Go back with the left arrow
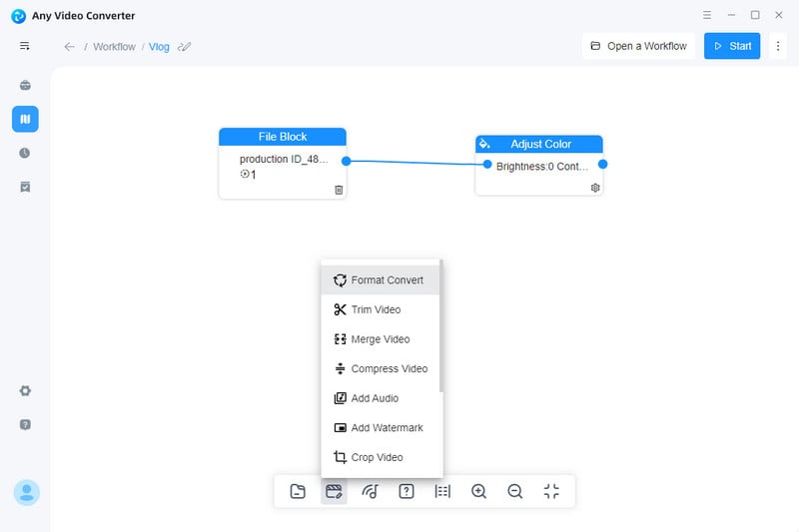Image resolution: width=799 pixels, height=532 pixels. (69, 47)
